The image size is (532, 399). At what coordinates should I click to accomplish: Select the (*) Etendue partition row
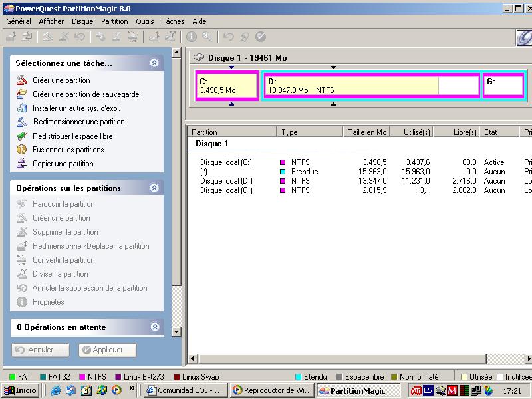coord(359,172)
